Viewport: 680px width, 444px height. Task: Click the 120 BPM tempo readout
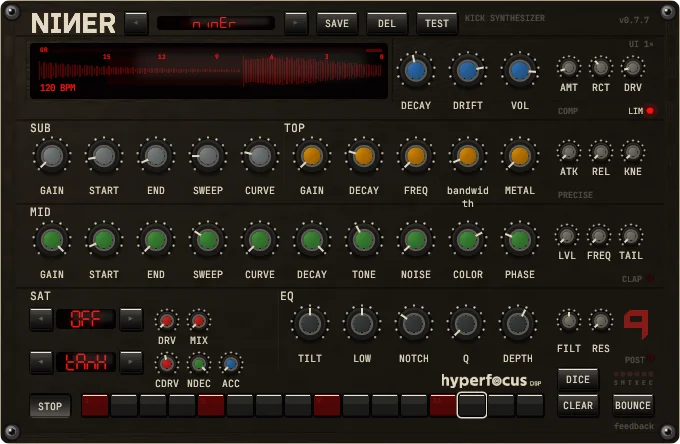click(x=58, y=88)
